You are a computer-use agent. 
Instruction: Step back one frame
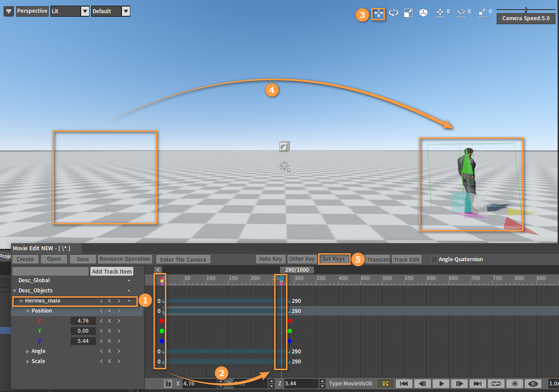(x=422, y=384)
